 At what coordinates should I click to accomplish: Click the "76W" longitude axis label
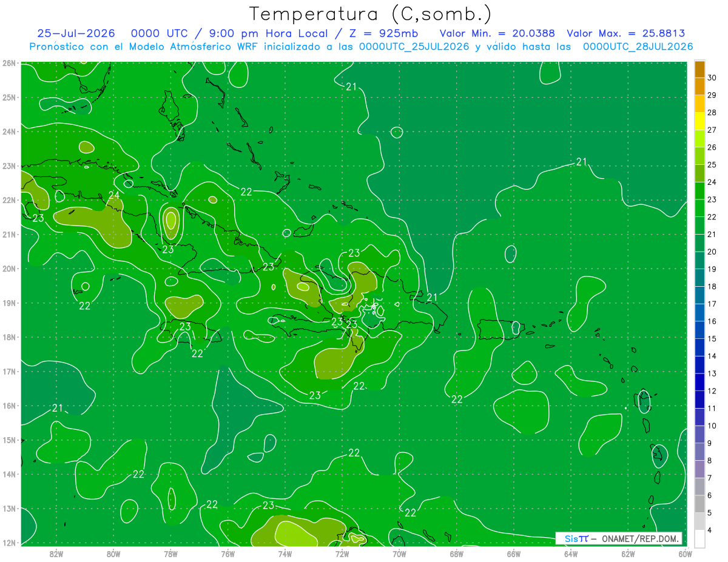click(x=227, y=554)
